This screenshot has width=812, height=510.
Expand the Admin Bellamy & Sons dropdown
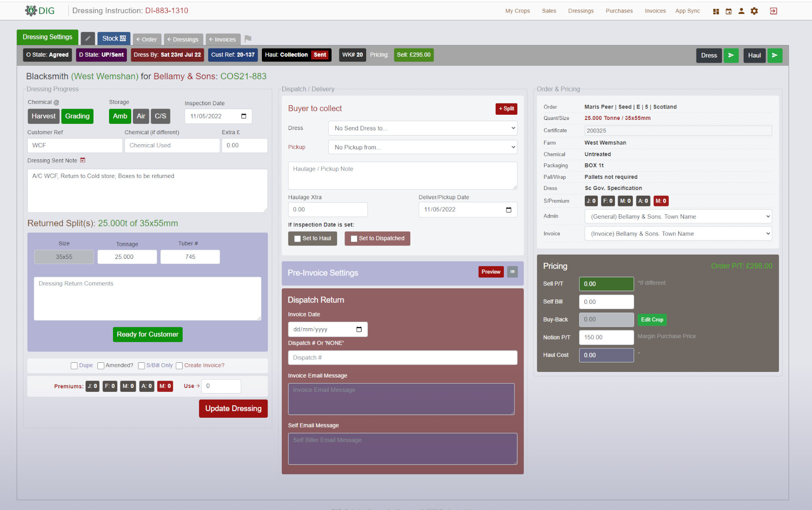(x=678, y=216)
